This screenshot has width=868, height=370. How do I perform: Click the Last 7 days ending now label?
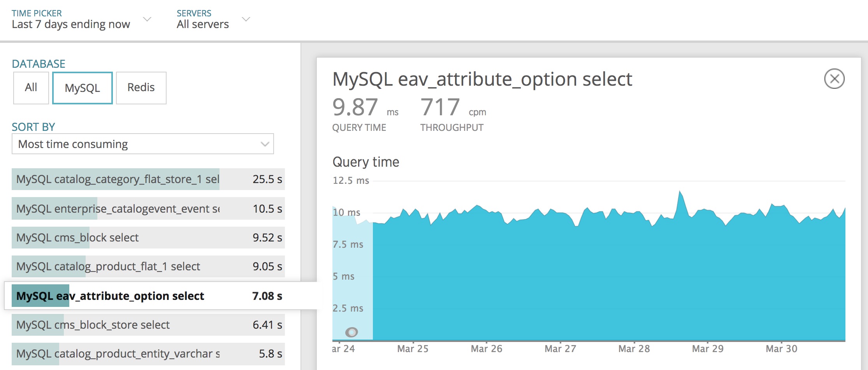tap(71, 24)
